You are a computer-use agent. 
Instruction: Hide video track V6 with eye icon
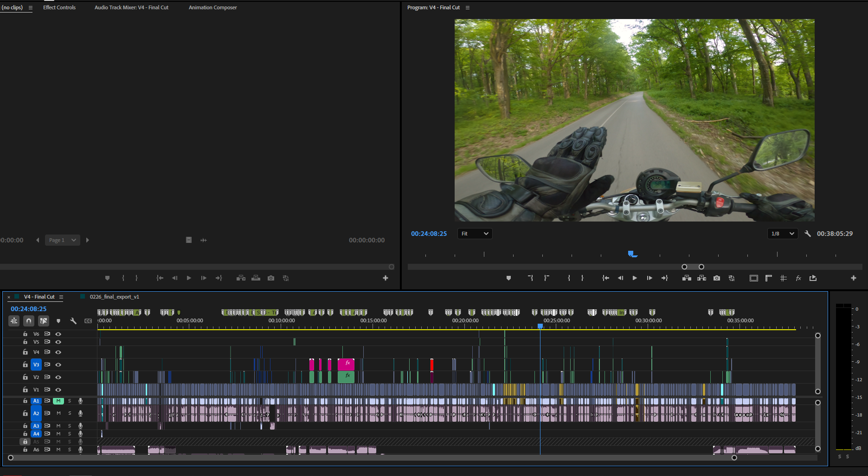pyautogui.click(x=58, y=334)
